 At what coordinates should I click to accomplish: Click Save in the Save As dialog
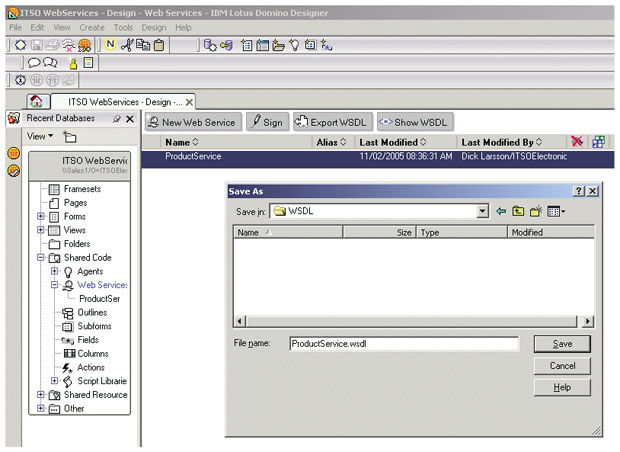pos(562,344)
